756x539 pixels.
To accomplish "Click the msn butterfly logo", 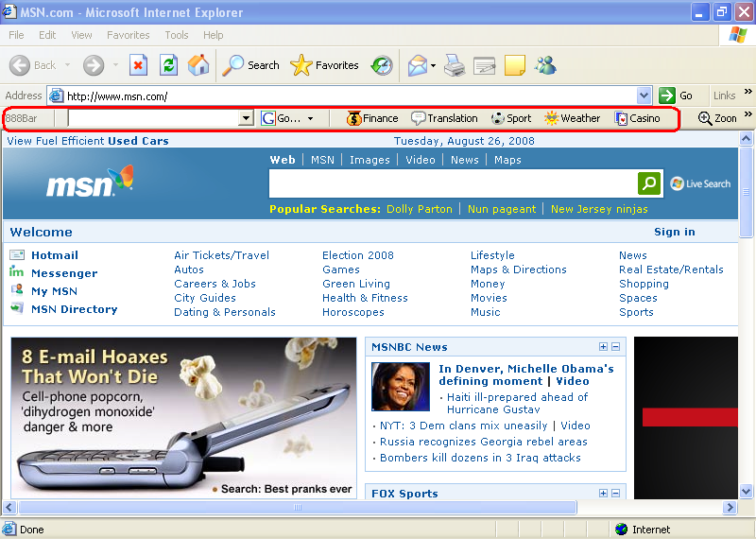I will [x=90, y=182].
